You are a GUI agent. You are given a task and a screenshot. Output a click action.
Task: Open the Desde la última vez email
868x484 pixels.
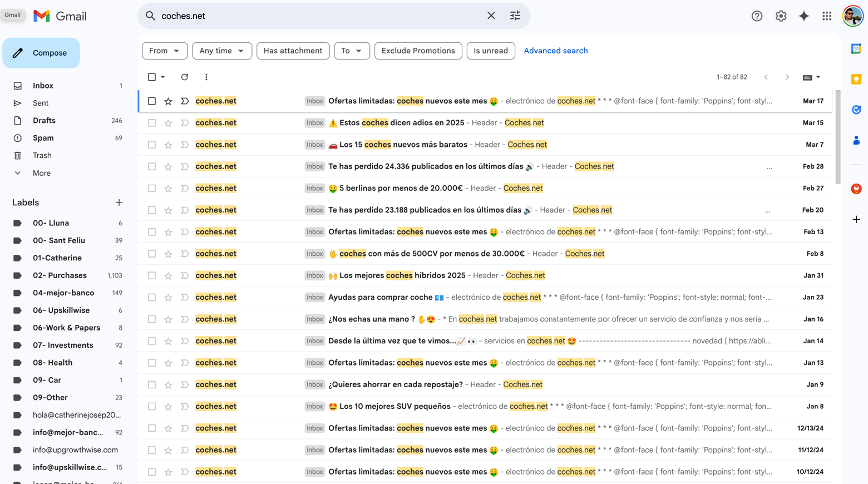click(485, 341)
